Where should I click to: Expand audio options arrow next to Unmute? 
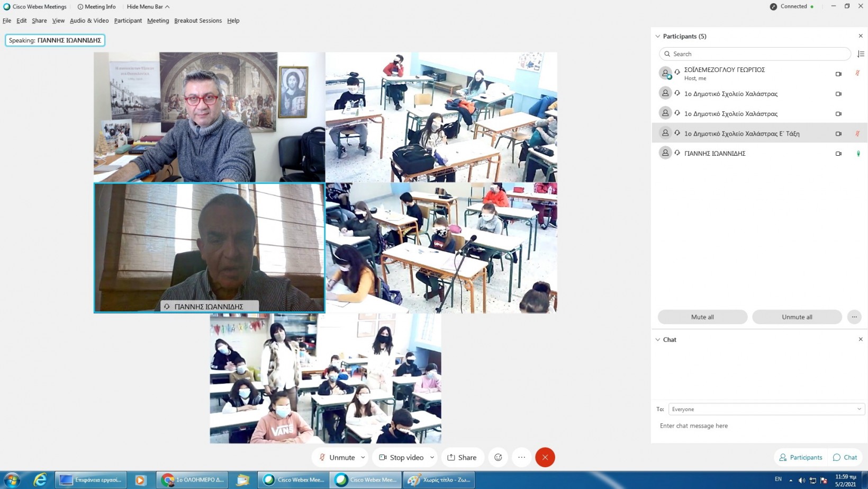pyautogui.click(x=363, y=457)
